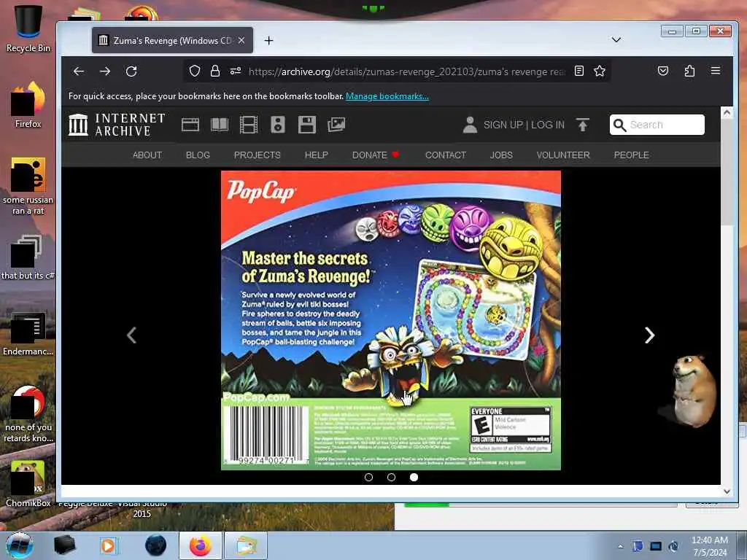Focus the Internet Archive Search field
Viewport: 747px width, 560px height.
click(657, 125)
